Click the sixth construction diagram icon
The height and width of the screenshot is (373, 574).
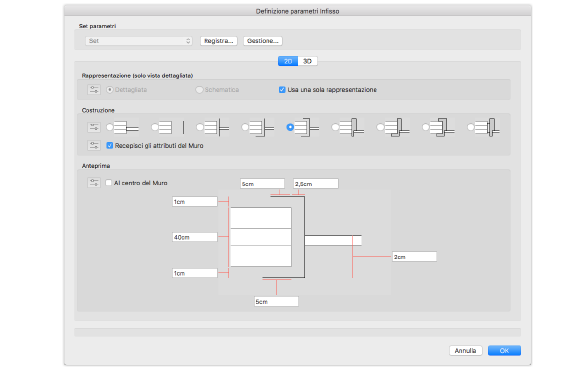point(352,127)
